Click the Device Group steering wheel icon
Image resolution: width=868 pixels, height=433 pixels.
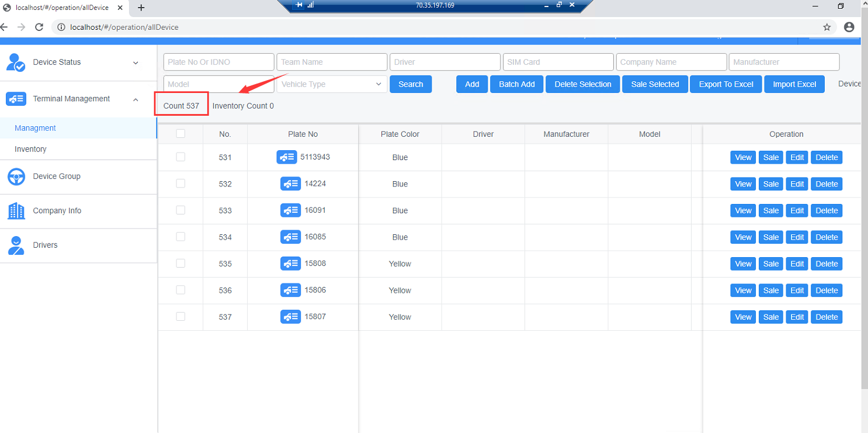click(x=16, y=176)
